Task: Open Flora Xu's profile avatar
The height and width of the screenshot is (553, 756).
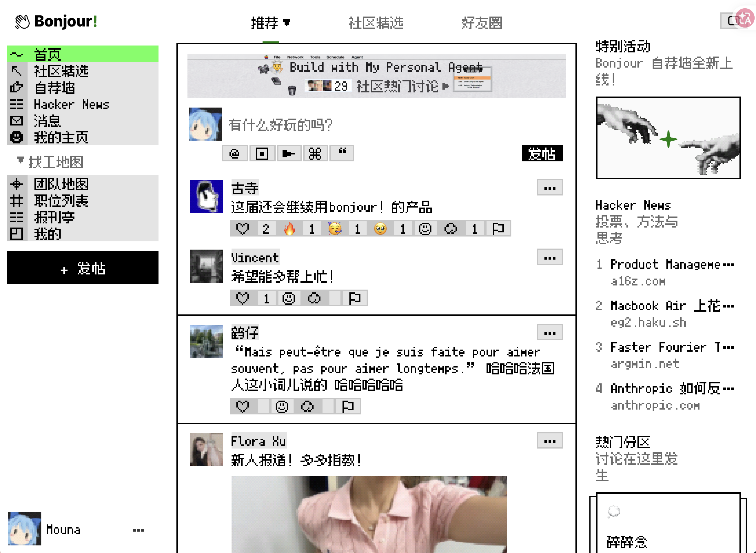Action: 207,450
